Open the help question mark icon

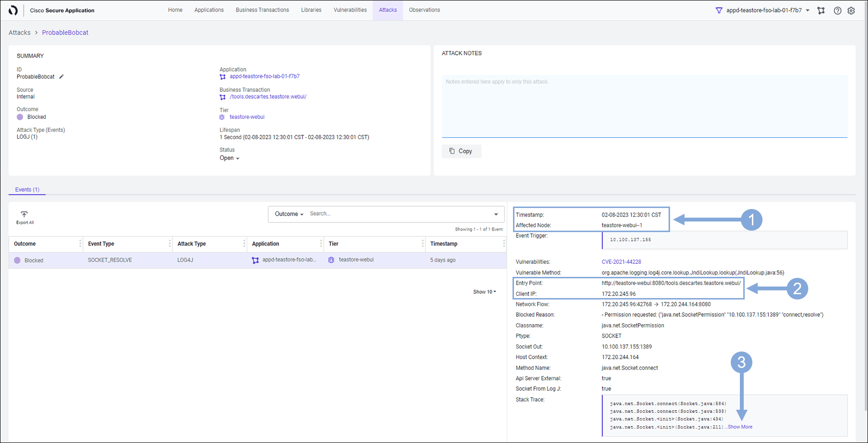838,11
